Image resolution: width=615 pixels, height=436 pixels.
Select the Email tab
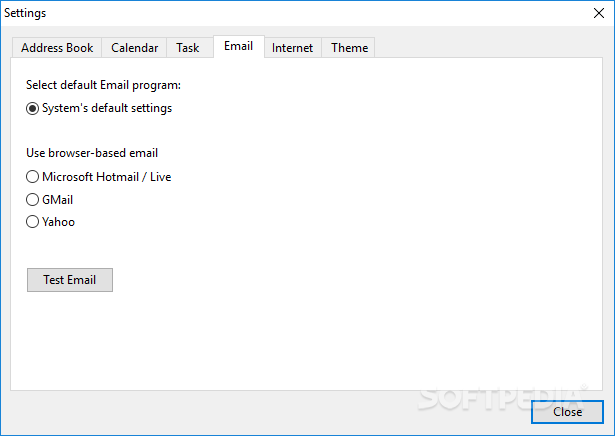coord(238,46)
